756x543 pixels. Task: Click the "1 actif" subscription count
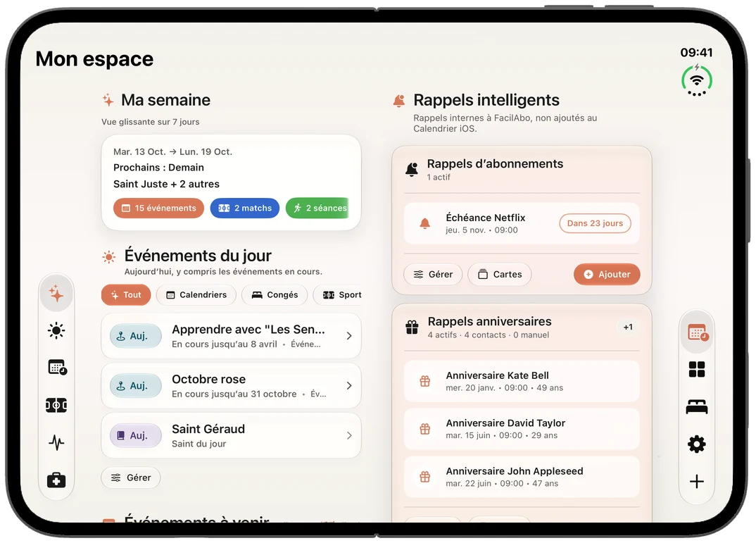pos(439,177)
